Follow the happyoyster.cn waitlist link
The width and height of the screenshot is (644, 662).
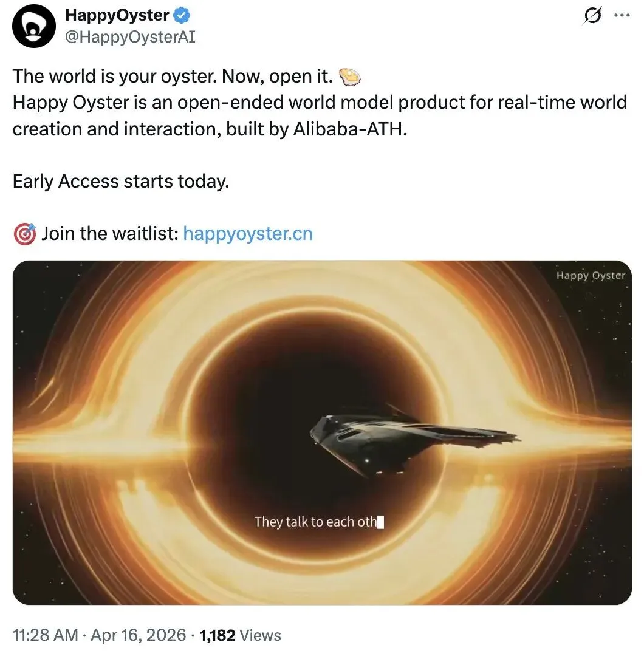(x=248, y=233)
